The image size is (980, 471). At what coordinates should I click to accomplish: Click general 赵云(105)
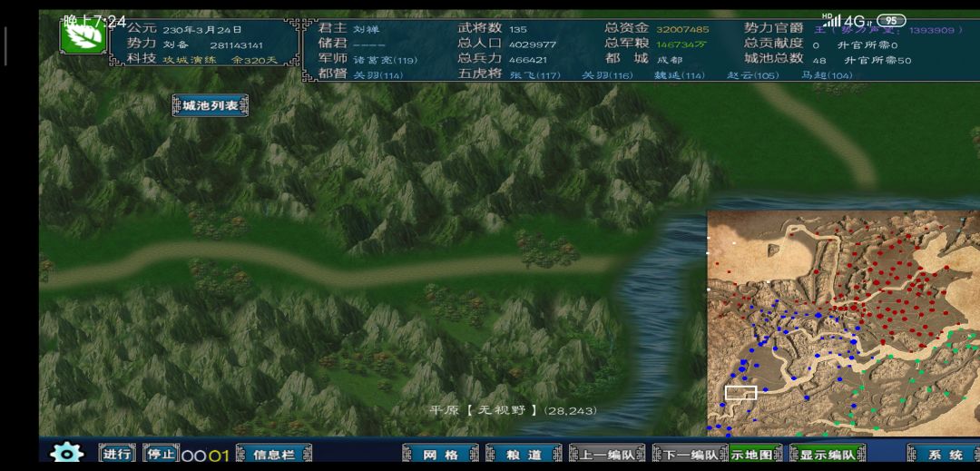(x=752, y=75)
